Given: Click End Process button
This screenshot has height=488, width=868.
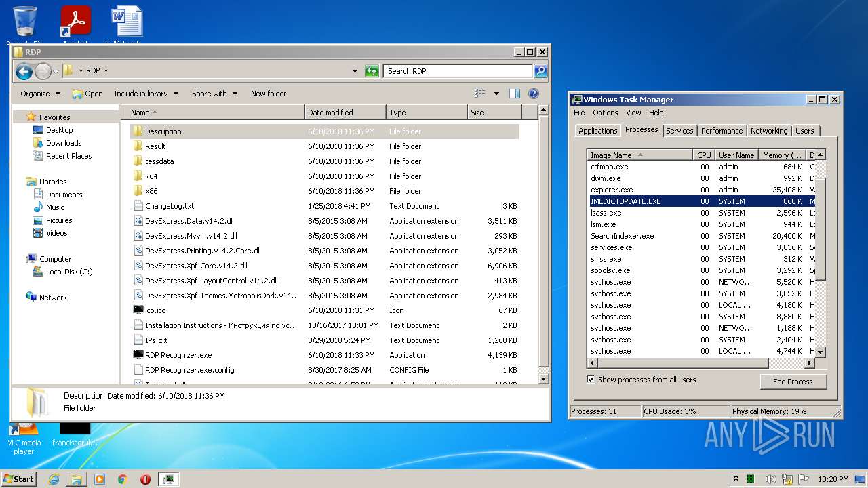Looking at the screenshot, I should [793, 382].
